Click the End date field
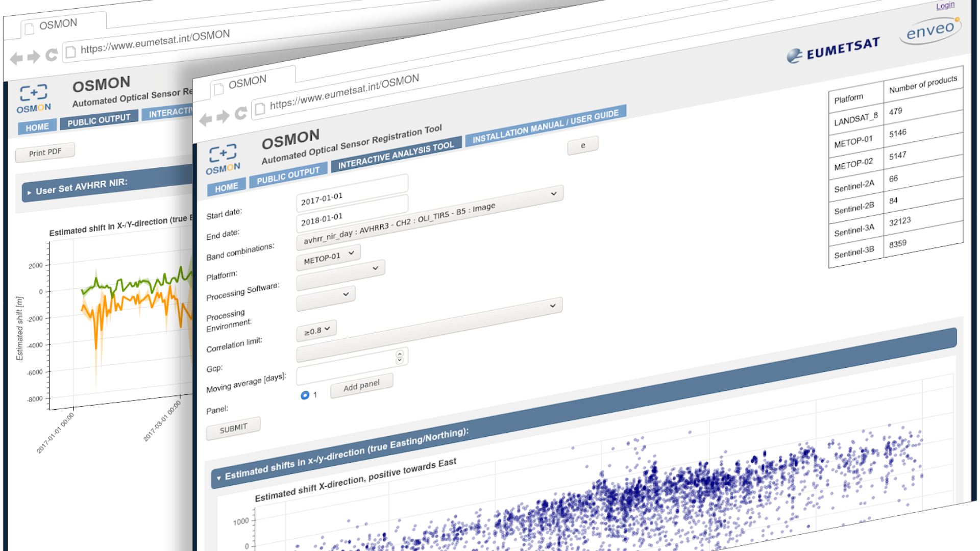 (x=352, y=214)
